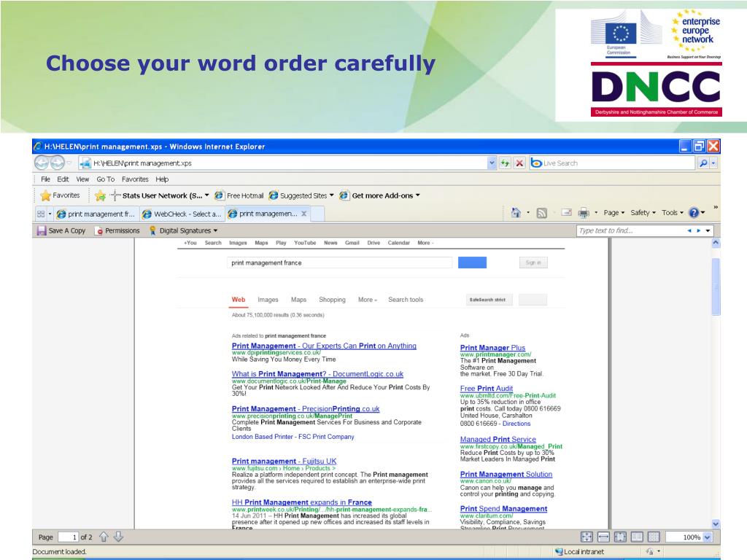This screenshot has height=560, width=747.
Task: Select the thumbnails grid view icon
Action: tap(654, 537)
